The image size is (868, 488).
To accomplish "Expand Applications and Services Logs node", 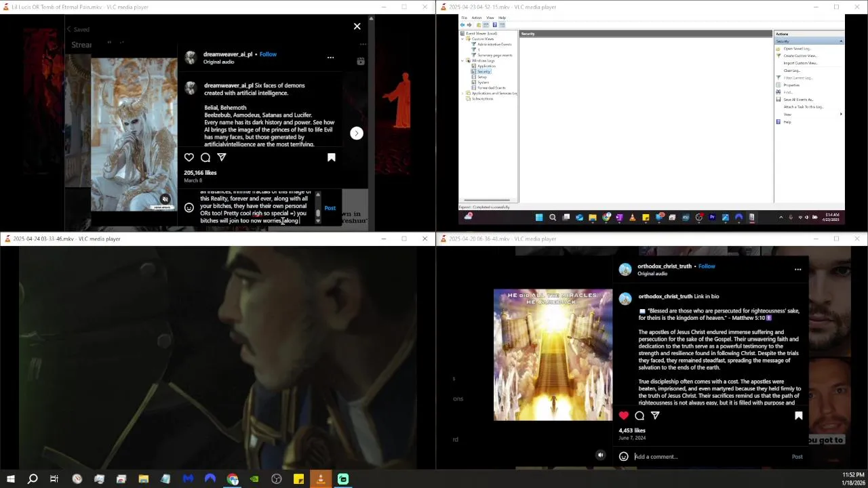I will coord(462,93).
